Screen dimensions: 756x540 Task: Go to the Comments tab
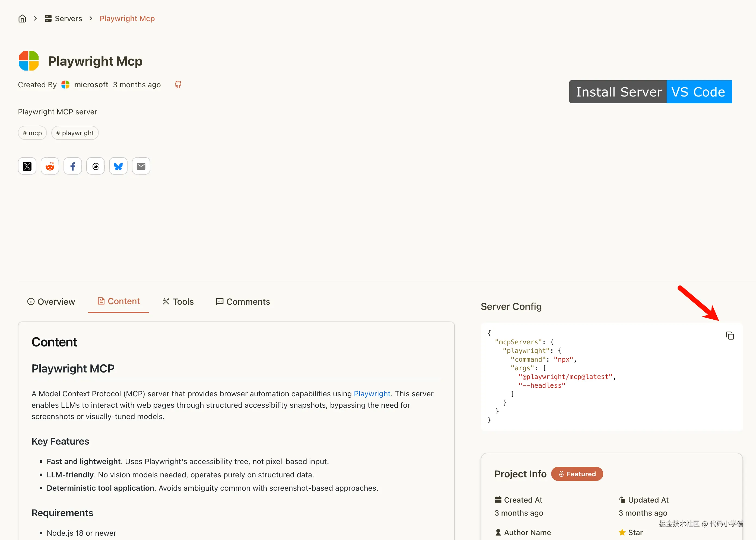click(243, 302)
